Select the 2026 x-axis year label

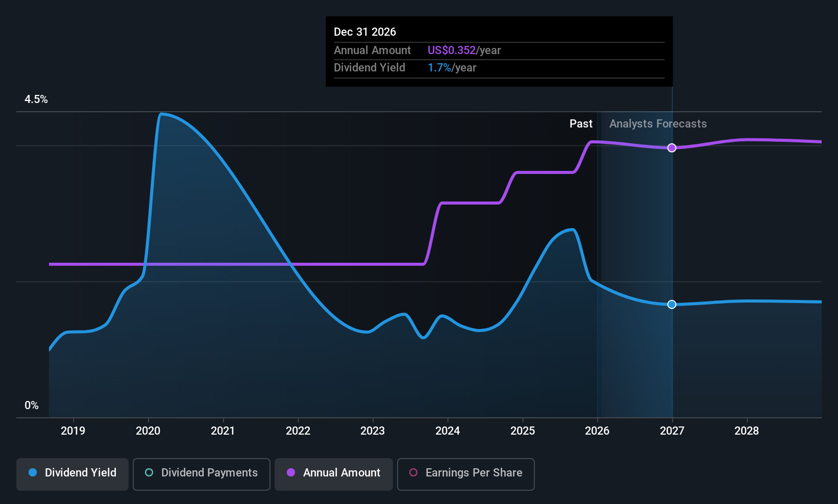[597, 431]
